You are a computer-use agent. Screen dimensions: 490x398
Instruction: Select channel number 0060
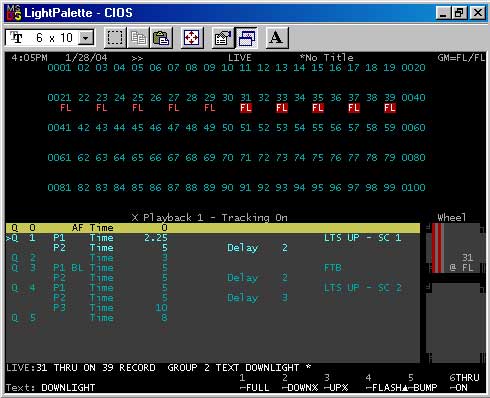coord(413,128)
